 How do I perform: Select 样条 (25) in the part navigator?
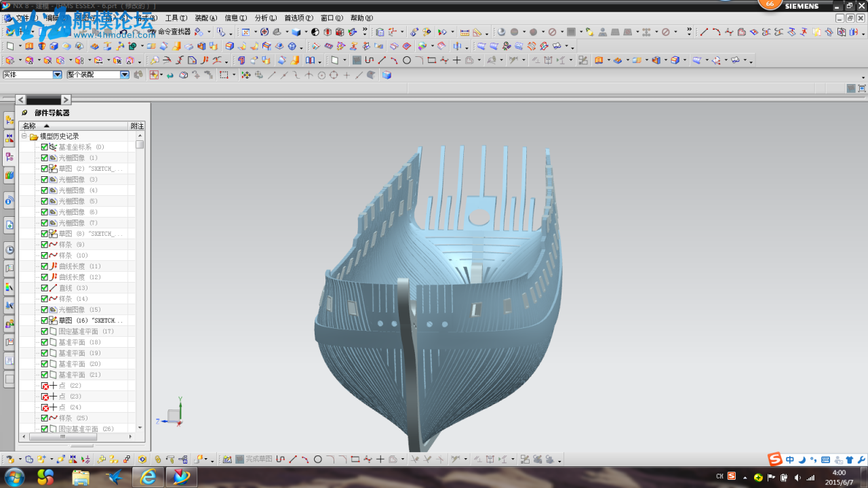[77, 418]
